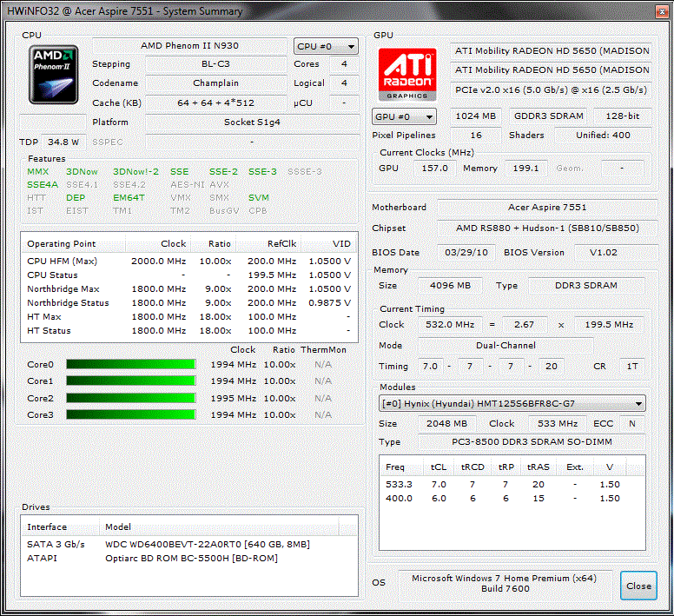This screenshot has width=674, height=616.
Task: Click the GDDR3 SDRAM memory type field
Action: click(549, 116)
